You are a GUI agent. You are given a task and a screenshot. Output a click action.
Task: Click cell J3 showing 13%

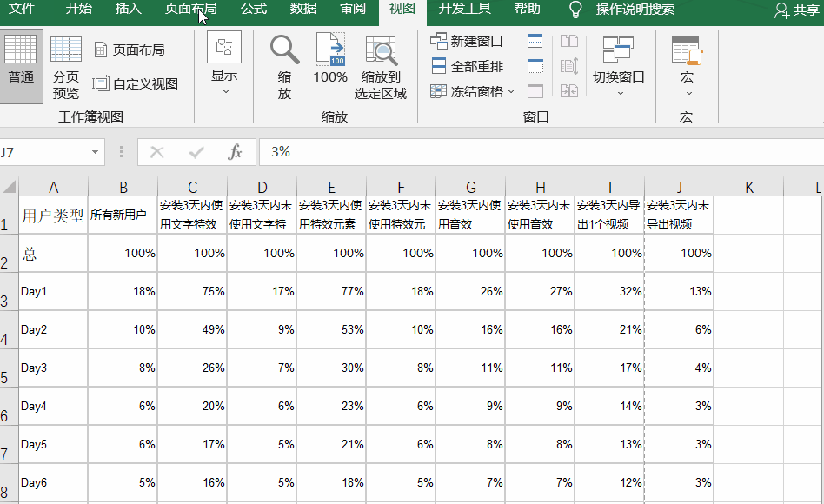pyautogui.click(x=679, y=291)
